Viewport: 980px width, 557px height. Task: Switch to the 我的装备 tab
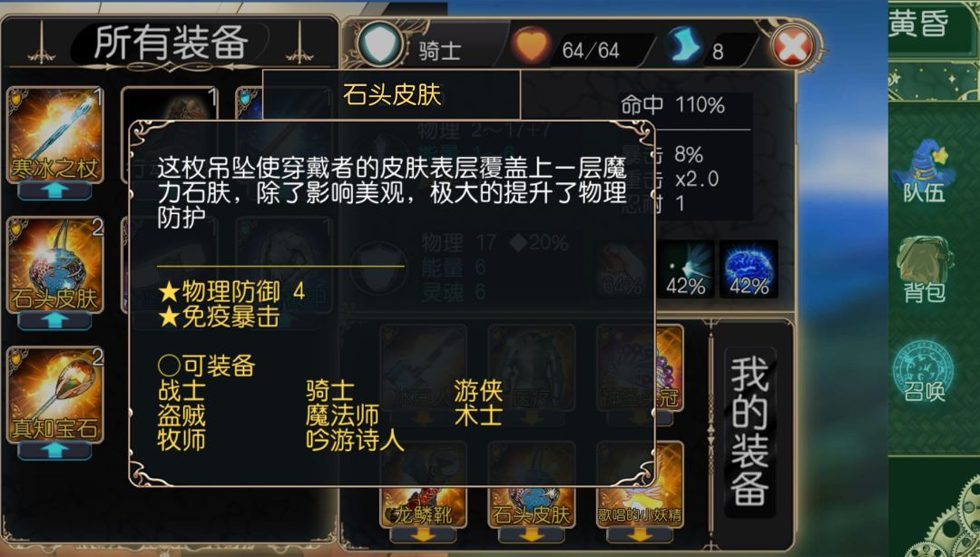(x=750, y=431)
